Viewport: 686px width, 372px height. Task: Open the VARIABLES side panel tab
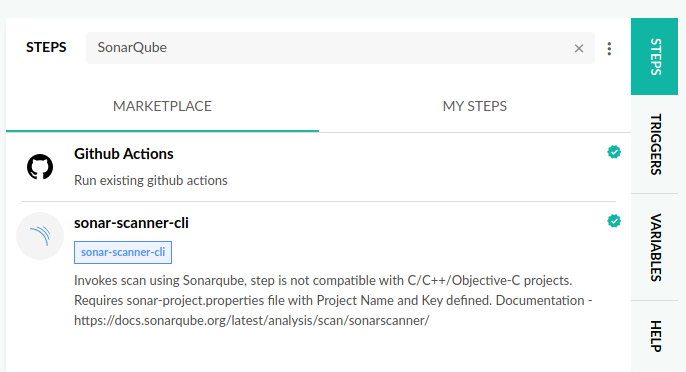coord(654,247)
